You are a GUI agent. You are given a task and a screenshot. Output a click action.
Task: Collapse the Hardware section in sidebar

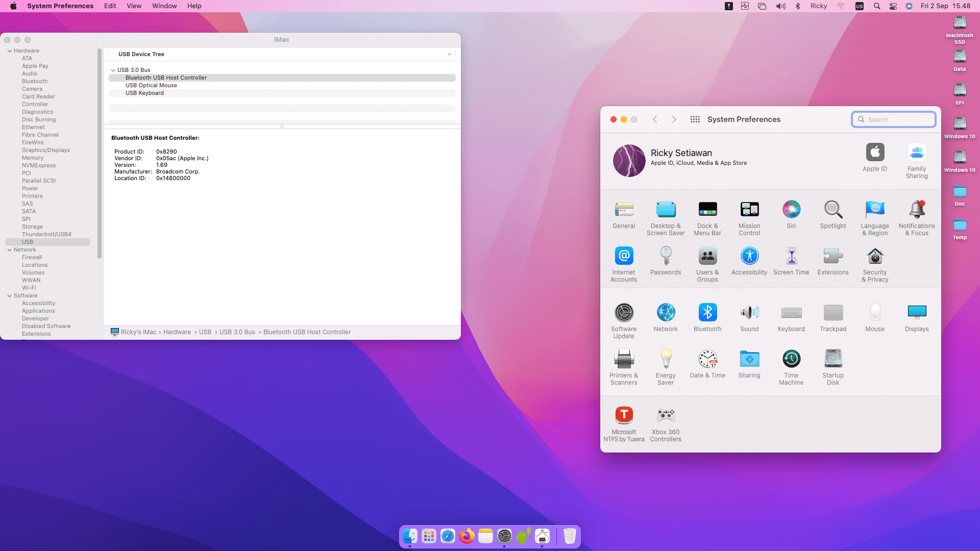point(10,51)
